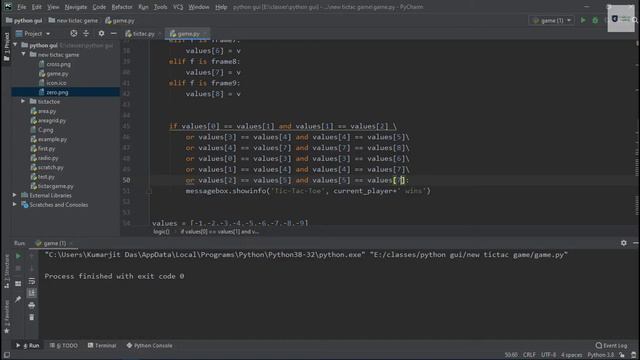Clear all Run console output with trash icon
This screenshot has height=360, width=640.
tap(32, 317)
